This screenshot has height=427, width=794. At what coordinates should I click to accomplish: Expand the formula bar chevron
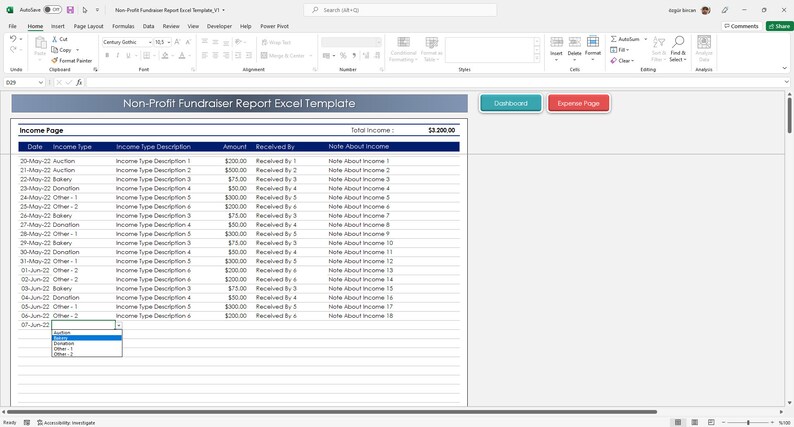[786, 82]
